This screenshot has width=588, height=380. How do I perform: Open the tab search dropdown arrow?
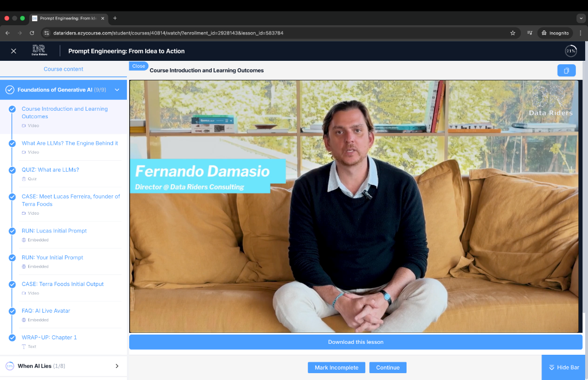581,18
